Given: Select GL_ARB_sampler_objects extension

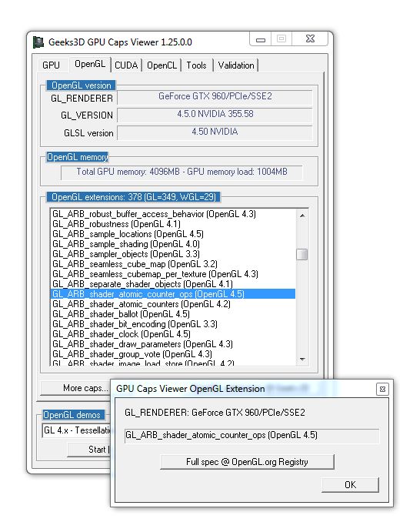Looking at the screenshot, I should click(173, 254).
